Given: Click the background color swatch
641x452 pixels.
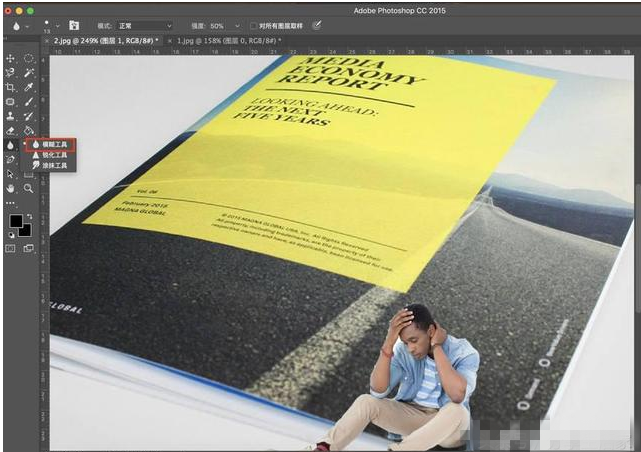Looking at the screenshot, I should click(x=26, y=231).
